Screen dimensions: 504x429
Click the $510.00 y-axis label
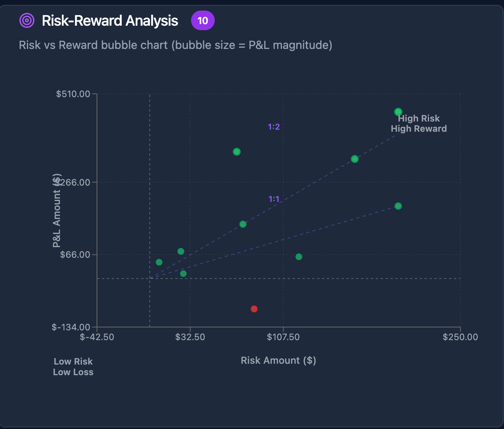[x=73, y=94]
